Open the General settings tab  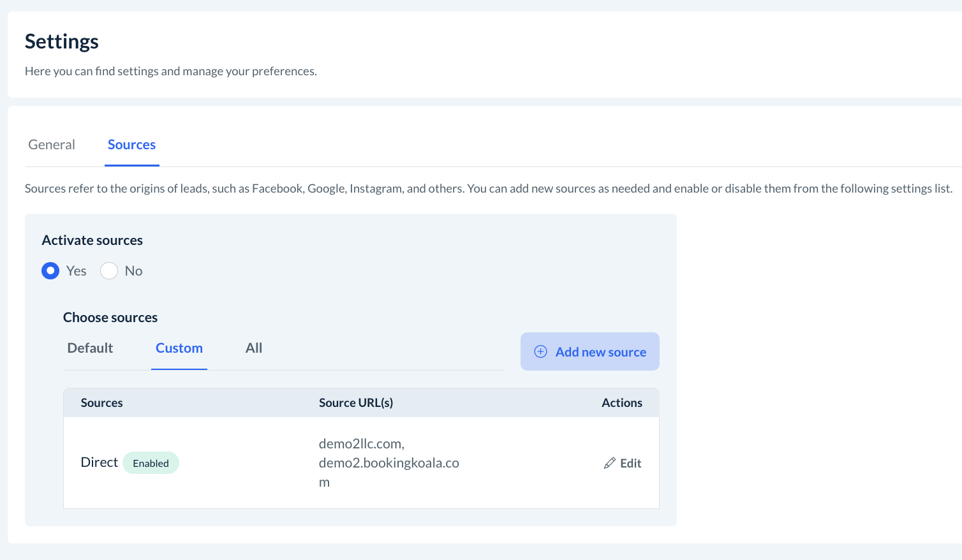coord(52,145)
